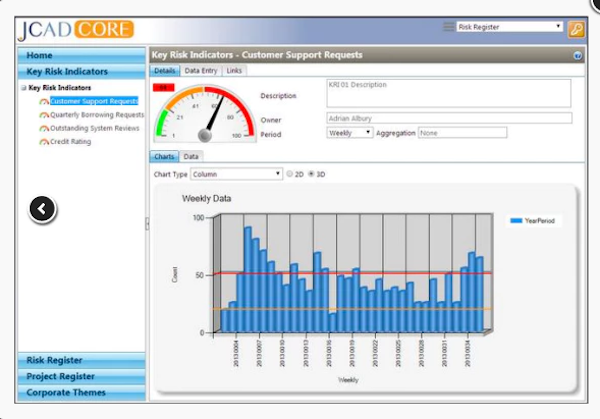Viewport: 600px width, 419px height.
Task: Open the Risk Register dropdown in header
Action: click(509, 27)
